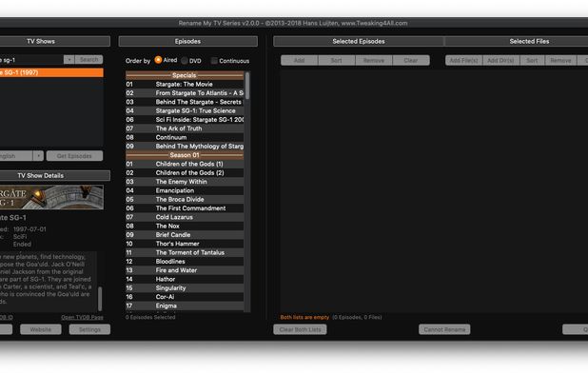Select episode Brief Candle
The width and height of the screenshot is (588, 375).
point(185,235)
